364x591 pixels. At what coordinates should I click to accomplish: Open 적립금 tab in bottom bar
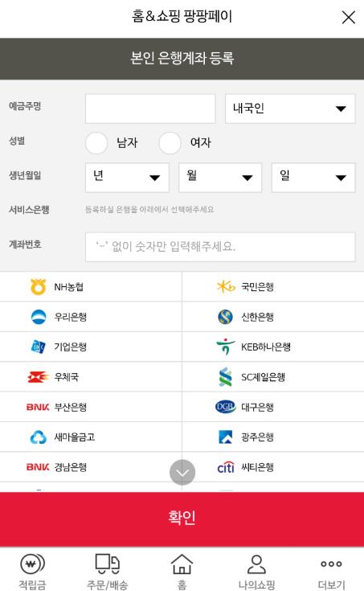pyautogui.click(x=33, y=571)
